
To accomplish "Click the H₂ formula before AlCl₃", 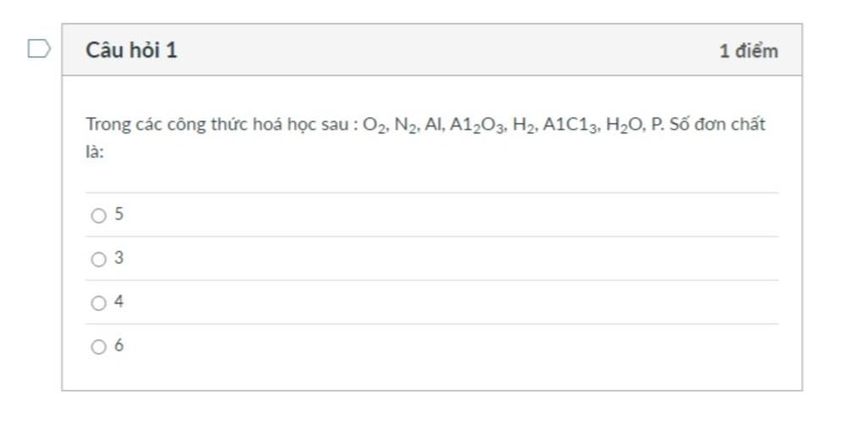I will click(x=524, y=125).
